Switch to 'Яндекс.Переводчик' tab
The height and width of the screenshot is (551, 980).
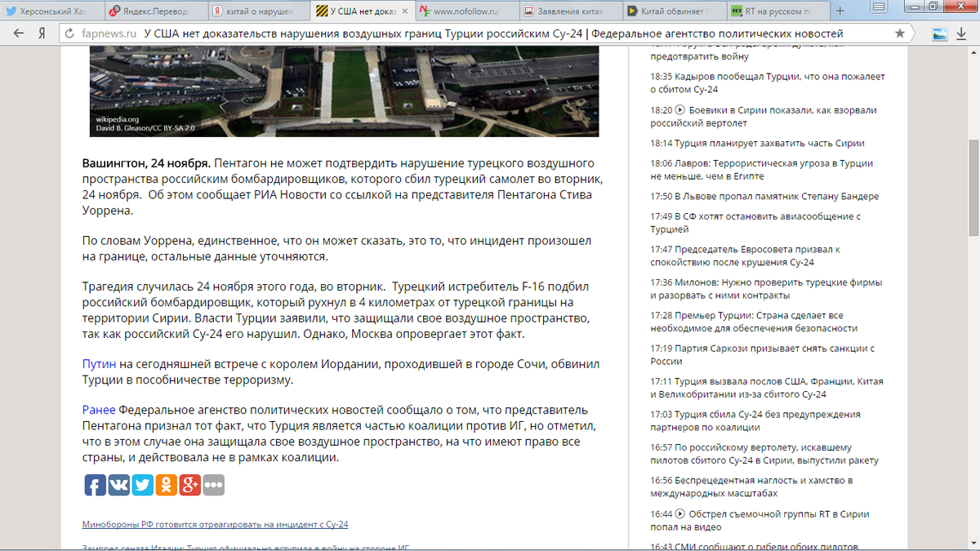point(155,11)
